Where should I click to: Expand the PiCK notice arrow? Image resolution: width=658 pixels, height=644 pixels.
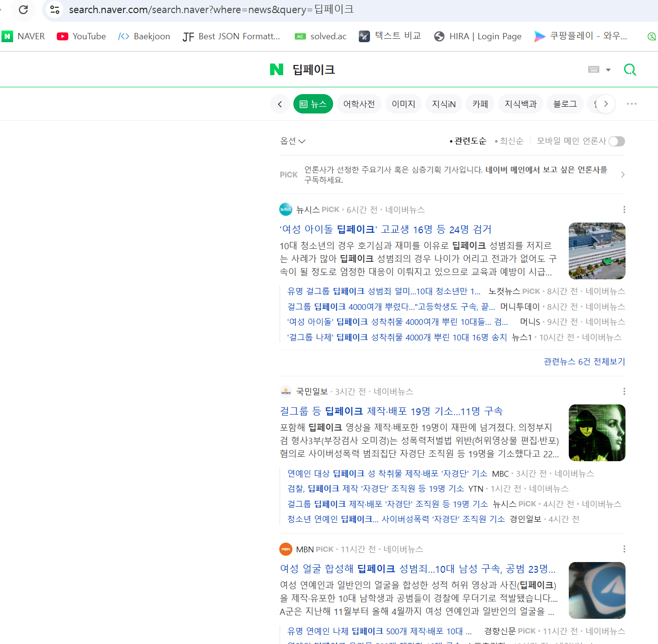[623, 175]
